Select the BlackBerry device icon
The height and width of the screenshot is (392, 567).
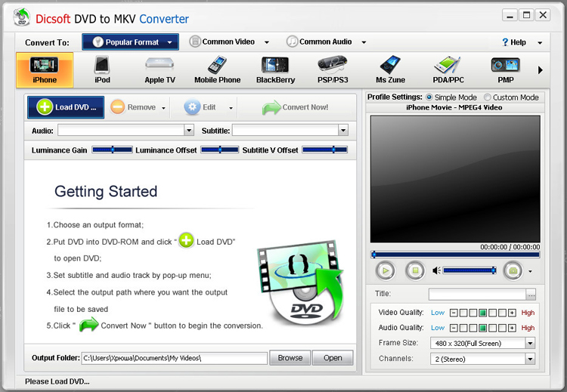274,69
